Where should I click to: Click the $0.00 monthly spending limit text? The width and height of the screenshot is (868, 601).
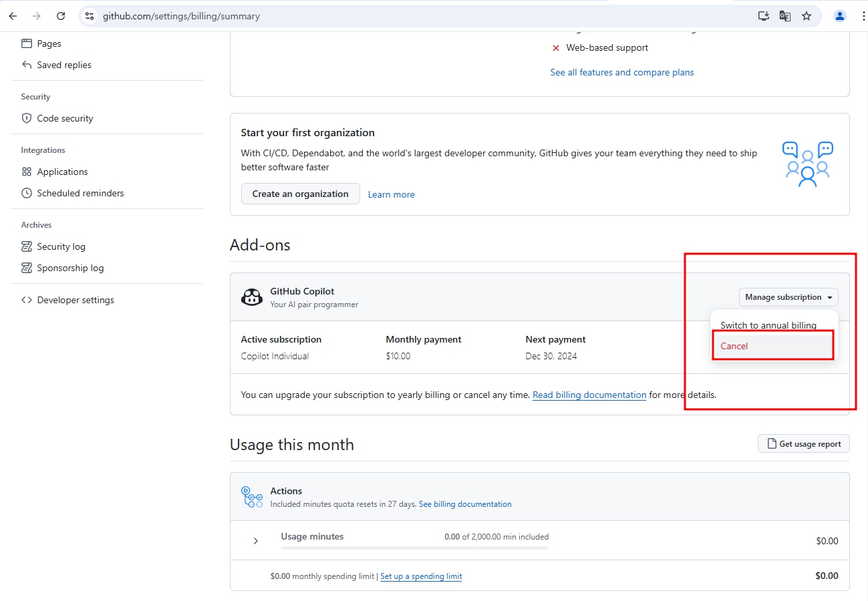[323, 576]
